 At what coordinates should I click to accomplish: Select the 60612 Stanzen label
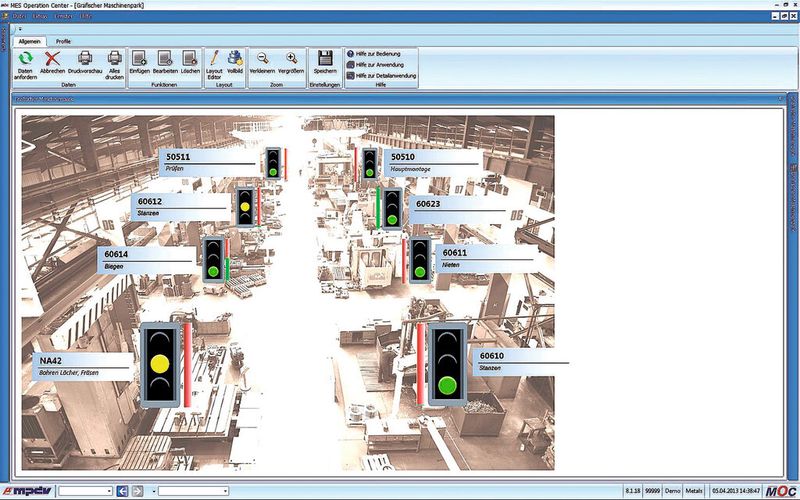(182, 207)
